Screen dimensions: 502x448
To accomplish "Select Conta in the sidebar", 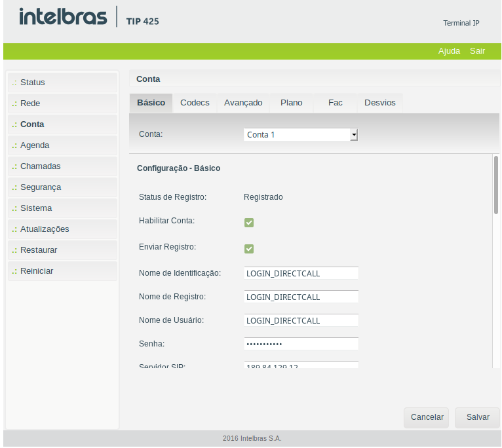I will coord(63,124).
